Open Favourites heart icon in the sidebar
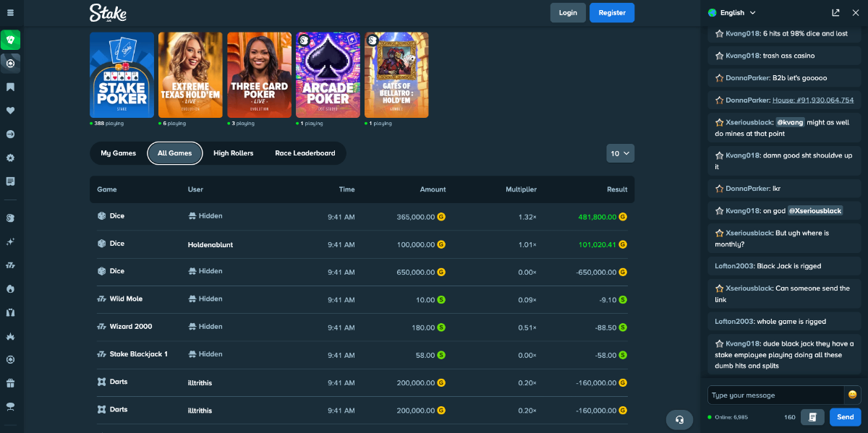The height and width of the screenshot is (433, 868). (10, 111)
